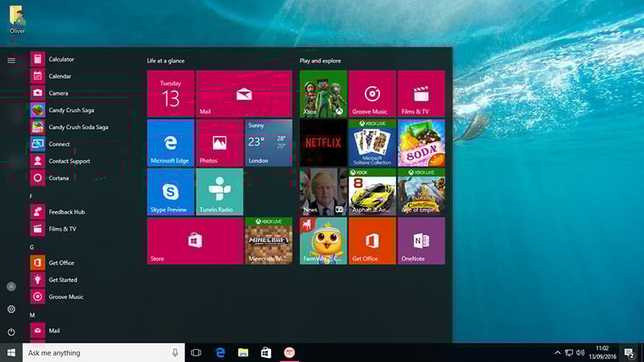Open the News tile
644x362 pixels.
[324, 191]
